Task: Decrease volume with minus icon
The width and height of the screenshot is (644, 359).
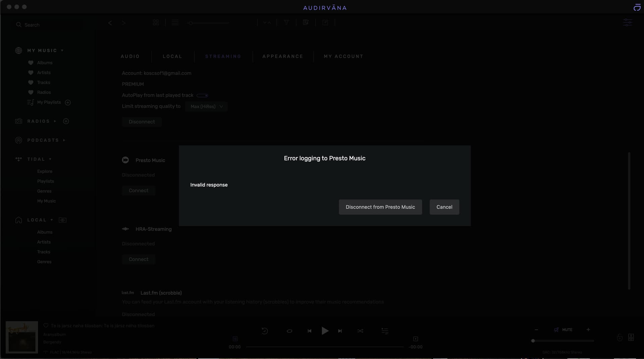Action: tap(536, 330)
